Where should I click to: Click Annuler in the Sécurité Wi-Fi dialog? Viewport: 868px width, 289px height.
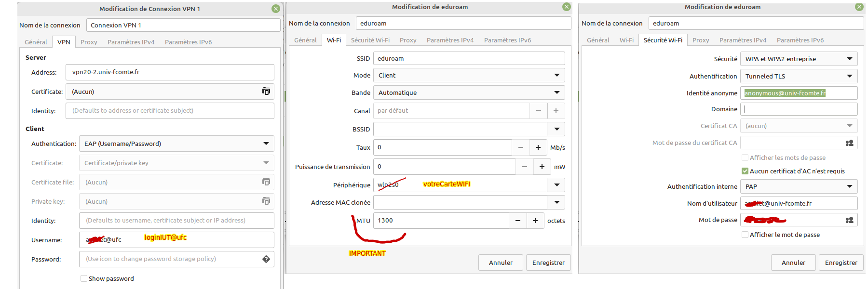[793, 263]
